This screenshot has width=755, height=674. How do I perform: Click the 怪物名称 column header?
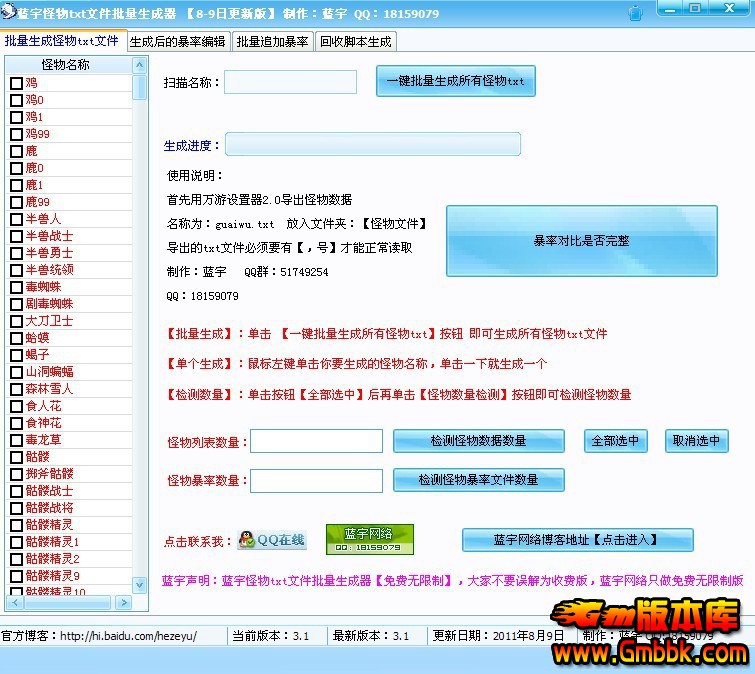[66, 65]
